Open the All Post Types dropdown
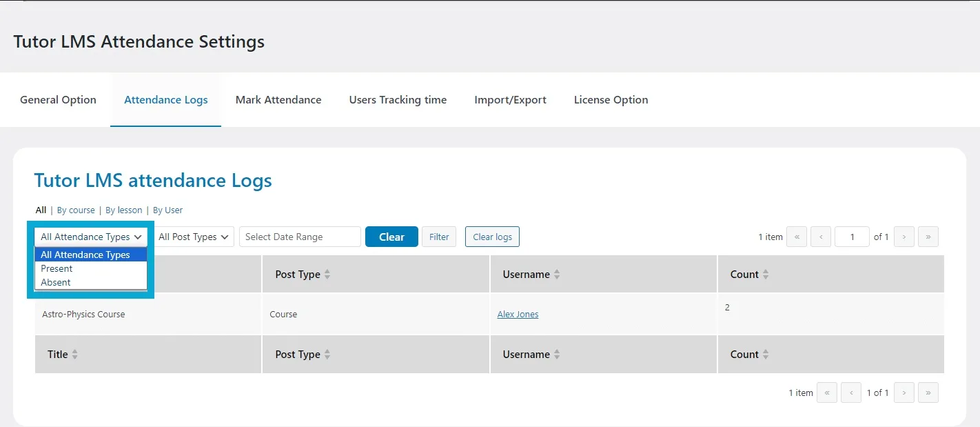 (x=194, y=237)
